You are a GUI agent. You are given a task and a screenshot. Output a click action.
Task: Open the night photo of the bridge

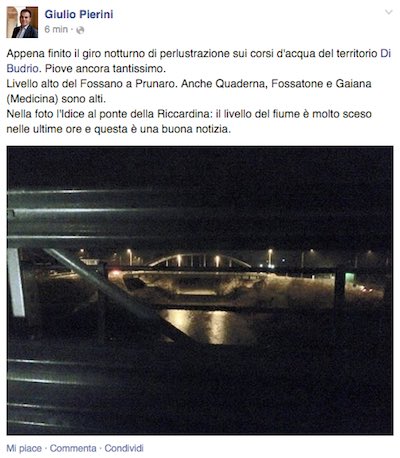pos(200,290)
